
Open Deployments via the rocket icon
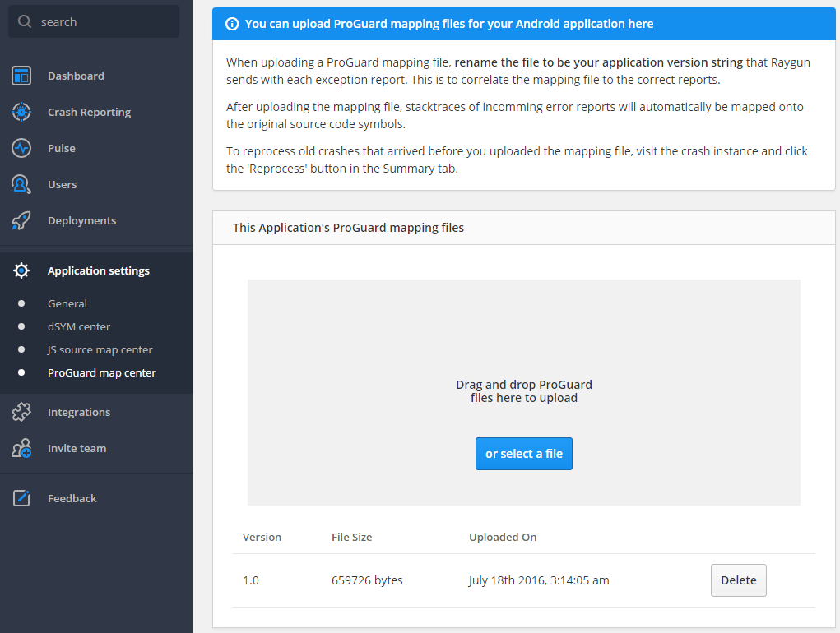(21, 220)
